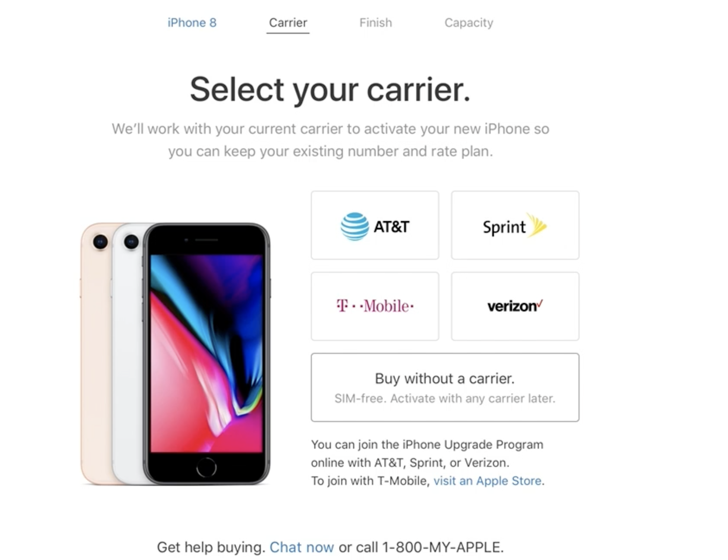Jump to the Finish step tab

tap(376, 22)
